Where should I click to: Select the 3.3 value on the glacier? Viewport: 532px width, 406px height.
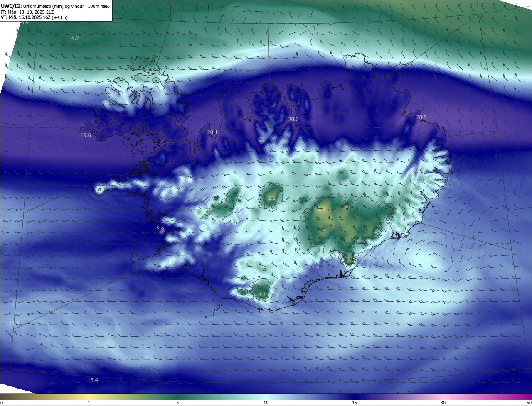click(x=272, y=198)
